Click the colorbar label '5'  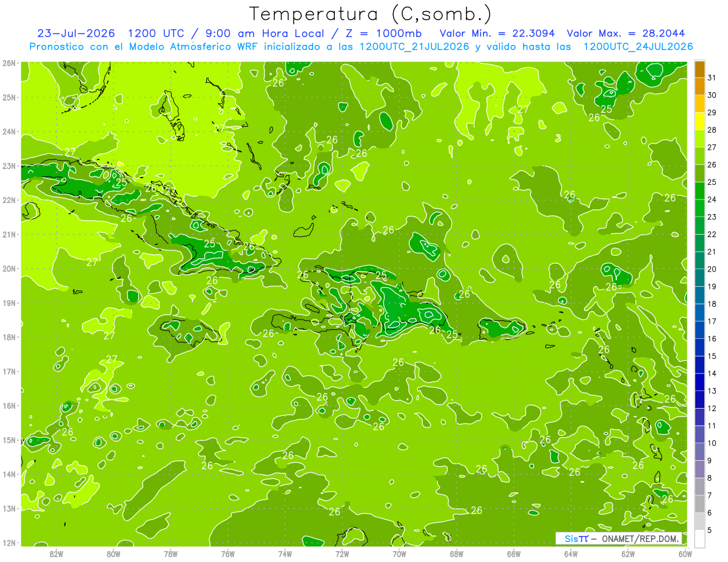click(710, 530)
